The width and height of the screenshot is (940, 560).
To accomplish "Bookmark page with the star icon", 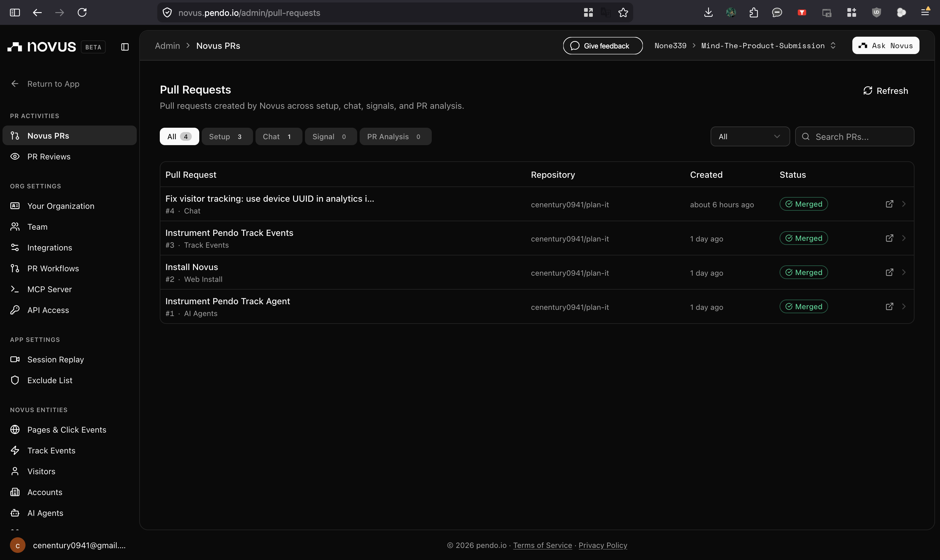I will coord(623,12).
